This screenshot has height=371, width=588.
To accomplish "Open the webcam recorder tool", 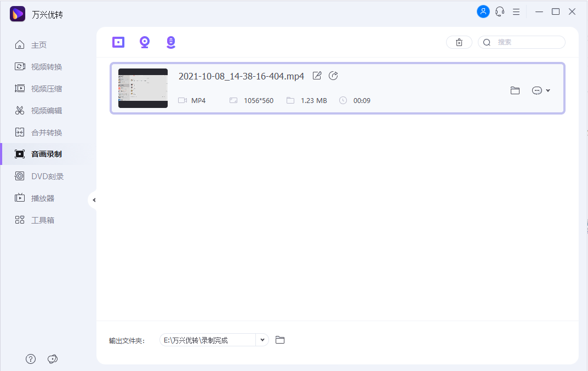I will click(x=145, y=42).
